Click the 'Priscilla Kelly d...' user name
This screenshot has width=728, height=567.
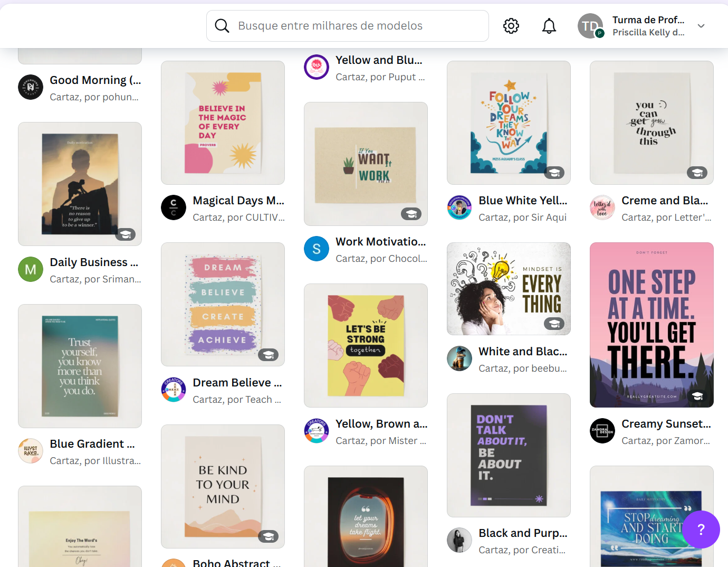point(648,33)
